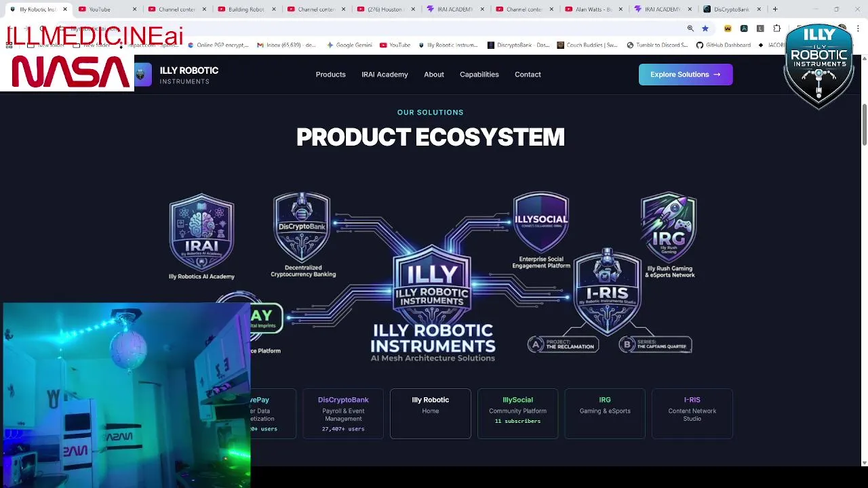This screenshot has width=868, height=488.
Task: Open the DisCryptoBank Payroll & Event card
Action: pos(343,413)
